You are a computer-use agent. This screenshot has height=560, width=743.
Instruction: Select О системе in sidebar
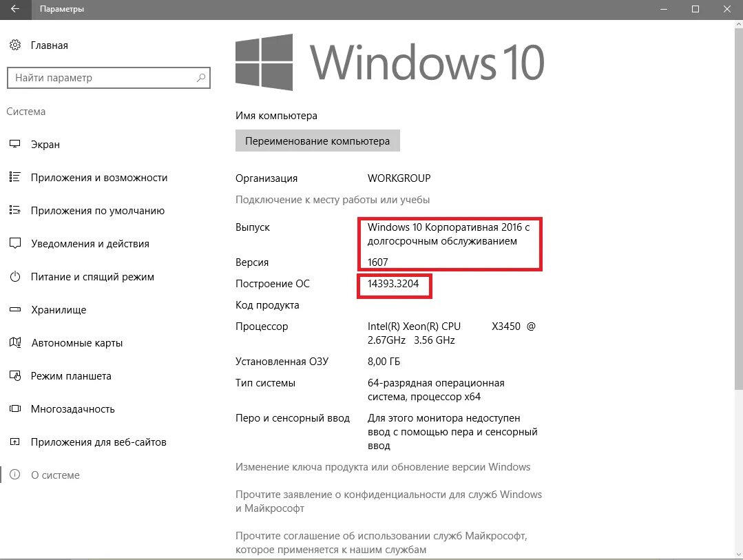(x=56, y=475)
